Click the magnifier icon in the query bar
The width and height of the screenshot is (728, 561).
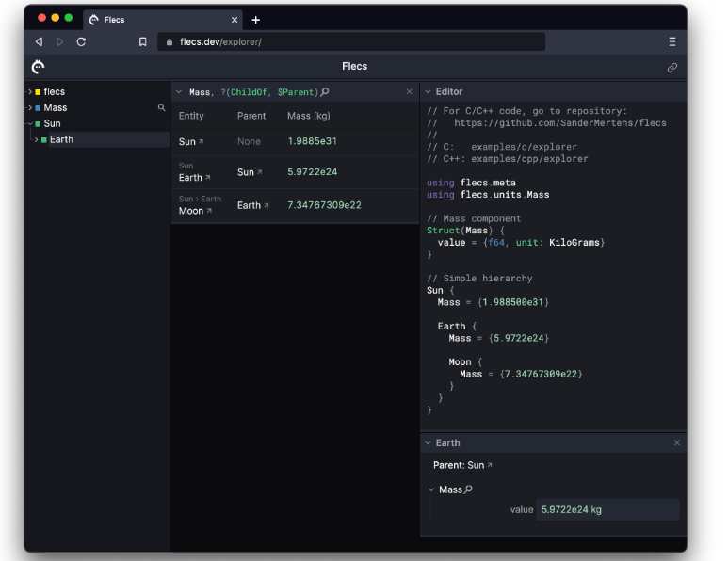tap(326, 92)
